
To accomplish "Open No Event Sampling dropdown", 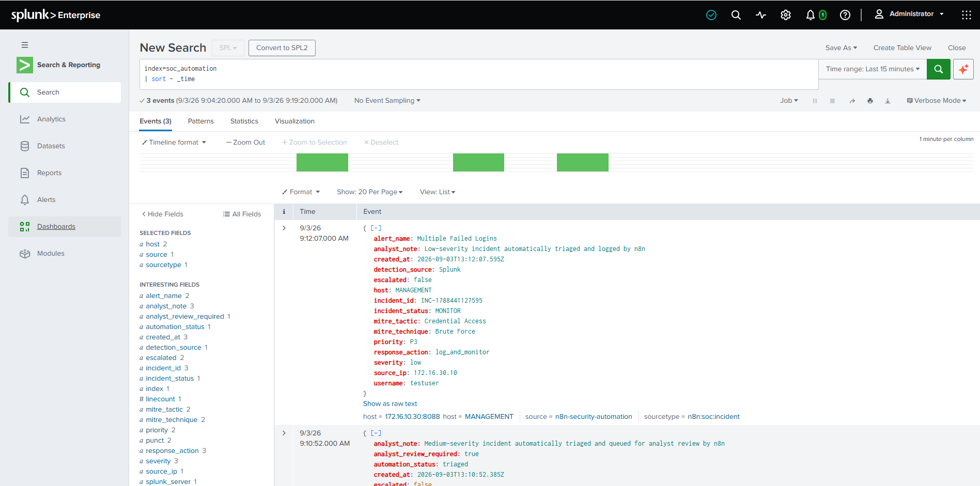I will (387, 101).
